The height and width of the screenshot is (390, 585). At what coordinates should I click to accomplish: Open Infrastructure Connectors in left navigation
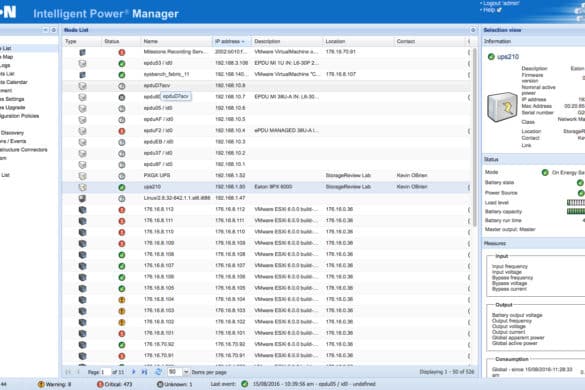24,150
